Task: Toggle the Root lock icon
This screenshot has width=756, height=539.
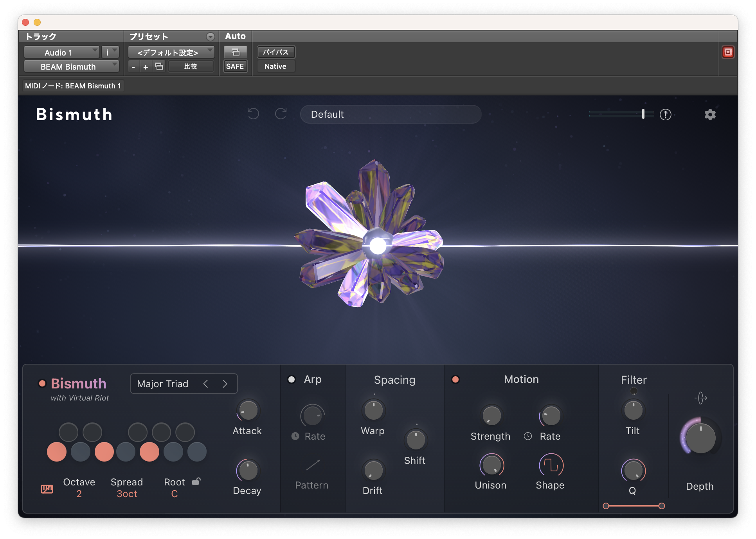Action: pyautogui.click(x=196, y=482)
